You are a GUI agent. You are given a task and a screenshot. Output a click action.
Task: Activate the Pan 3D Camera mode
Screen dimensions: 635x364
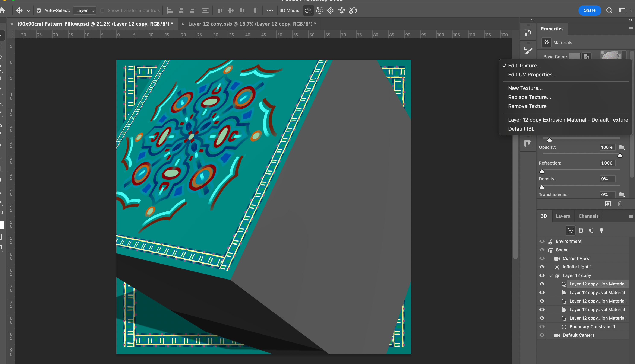(331, 10)
